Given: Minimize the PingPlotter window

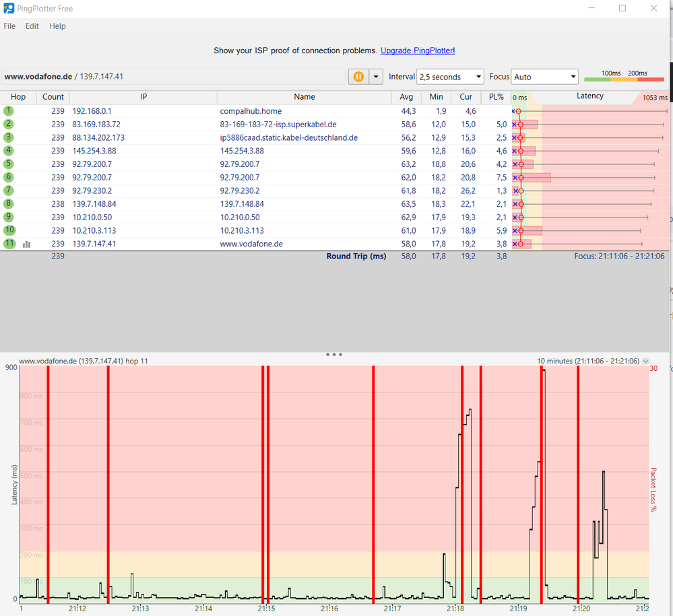Looking at the screenshot, I should (591, 8).
